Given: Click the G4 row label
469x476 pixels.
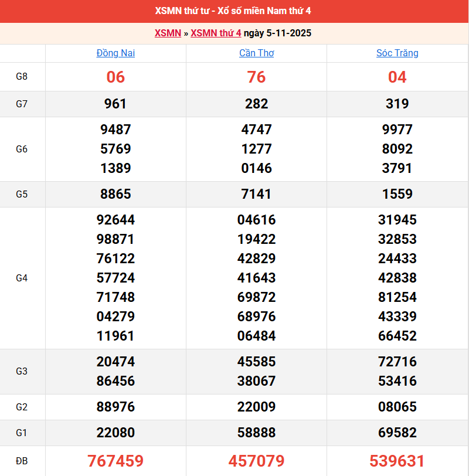Looking at the screenshot, I should (x=22, y=278).
